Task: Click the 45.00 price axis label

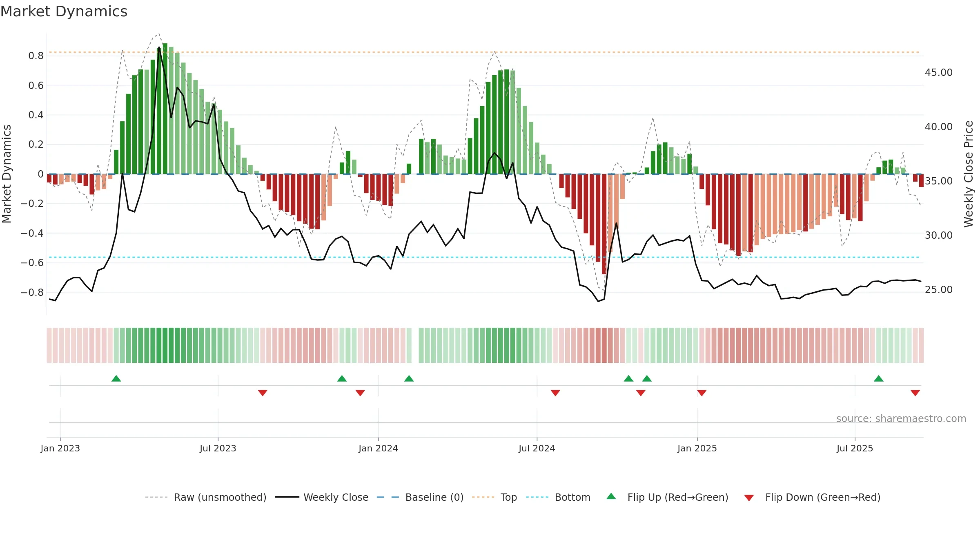Action: click(939, 73)
